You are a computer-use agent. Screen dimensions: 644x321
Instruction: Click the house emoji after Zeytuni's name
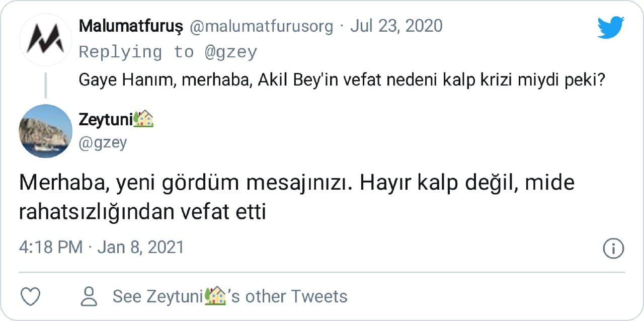click(x=143, y=119)
